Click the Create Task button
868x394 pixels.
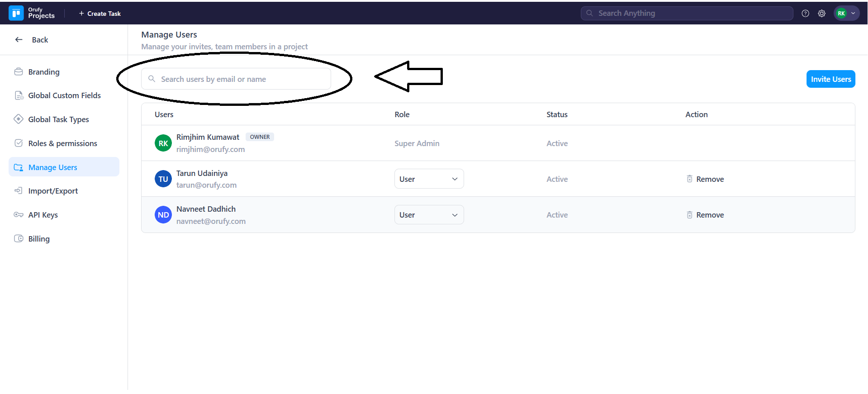(x=100, y=14)
